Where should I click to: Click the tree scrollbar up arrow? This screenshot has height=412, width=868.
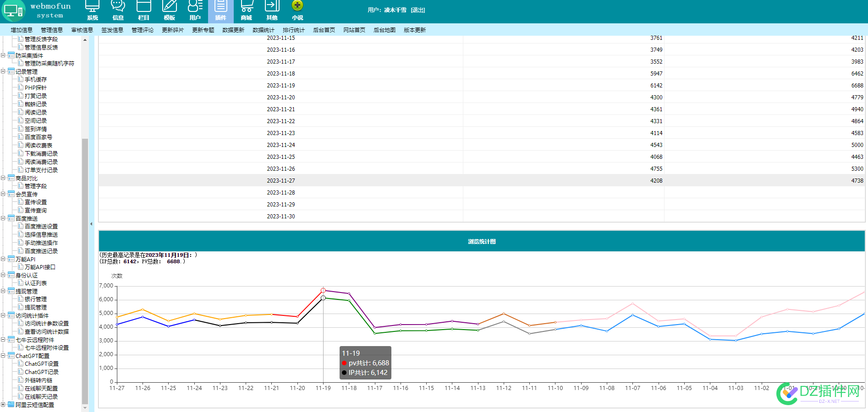[x=85, y=40]
